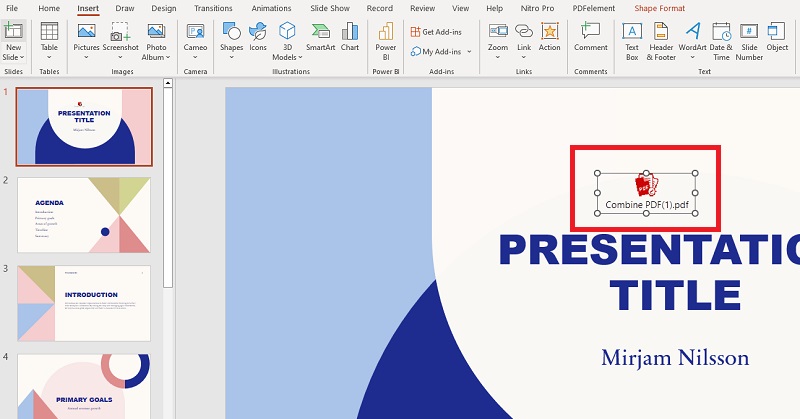Open My Add-ins
The width and height of the screenshot is (800, 419).
point(436,52)
